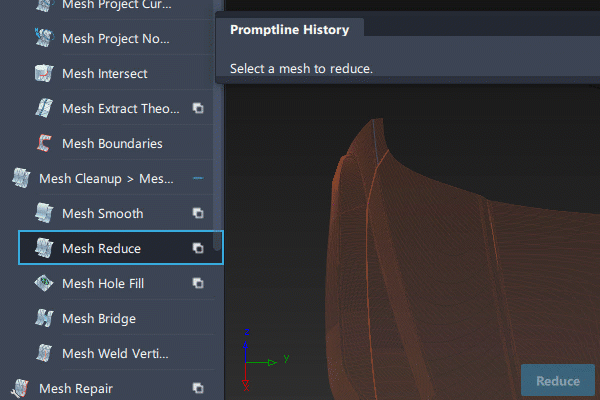Open Mesh Reduce option box
The image size is (600, 400).
point(198,248)
